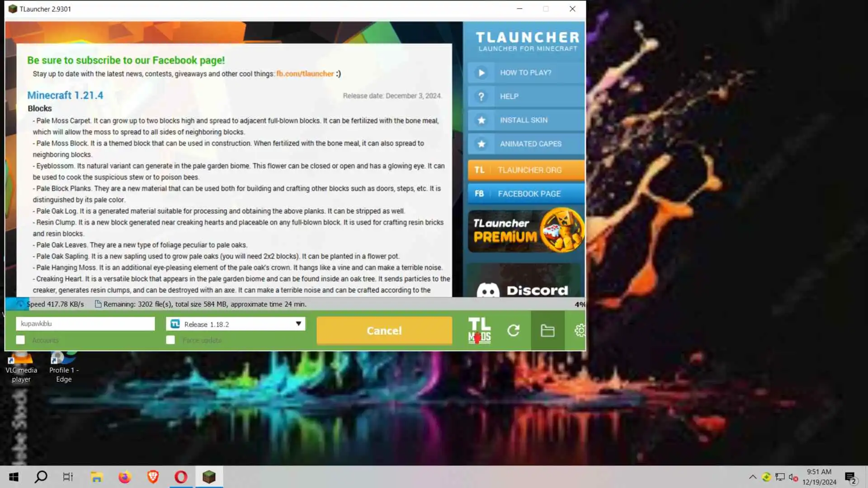
Task: Open the game folder icon
Action: tap(547, 330)
